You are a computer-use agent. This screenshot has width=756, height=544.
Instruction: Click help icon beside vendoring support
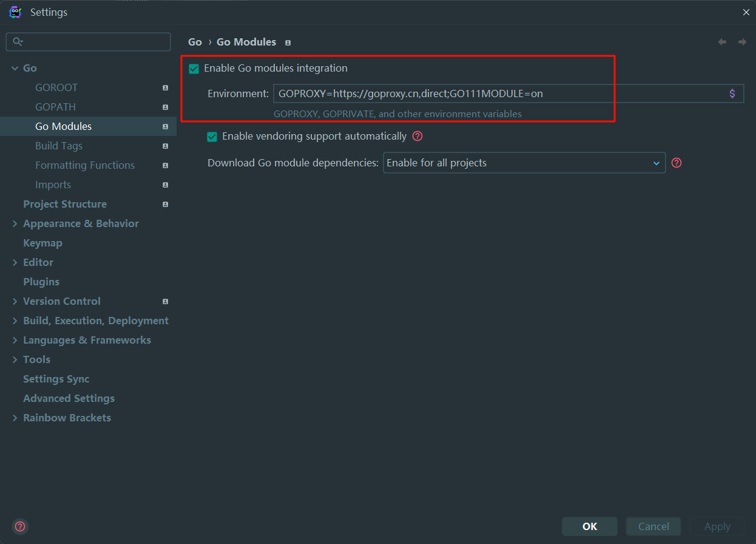(x=417, y=136)
